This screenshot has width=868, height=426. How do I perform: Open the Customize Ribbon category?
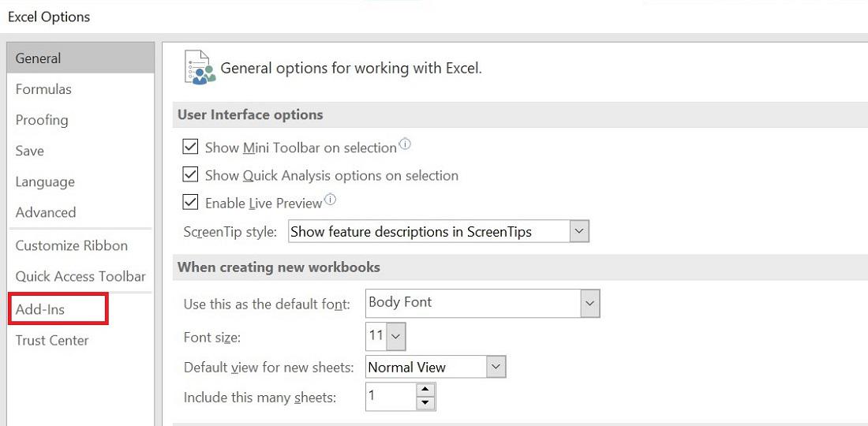[72, 245]
